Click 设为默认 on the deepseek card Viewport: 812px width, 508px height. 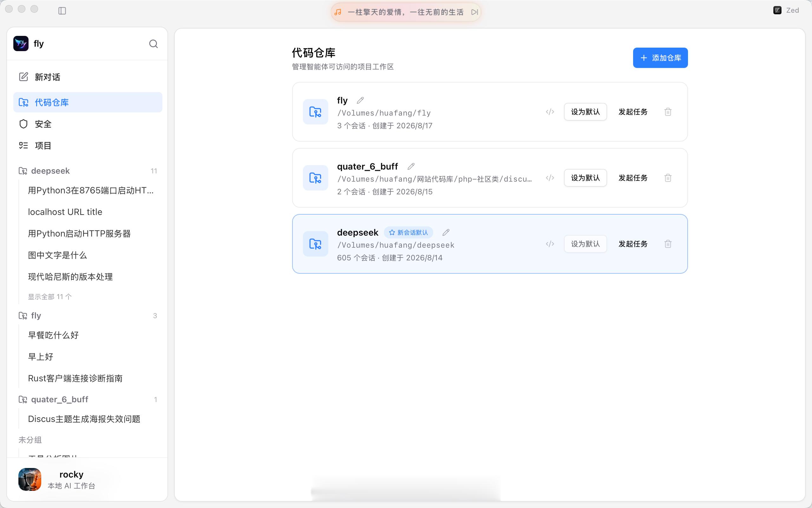tap(585, 244)
